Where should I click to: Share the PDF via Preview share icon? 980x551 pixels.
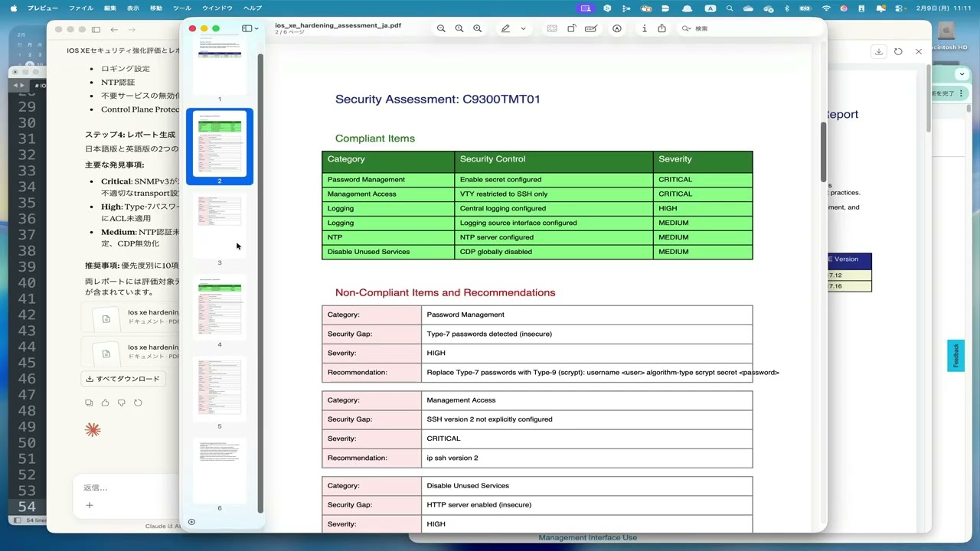662,28
